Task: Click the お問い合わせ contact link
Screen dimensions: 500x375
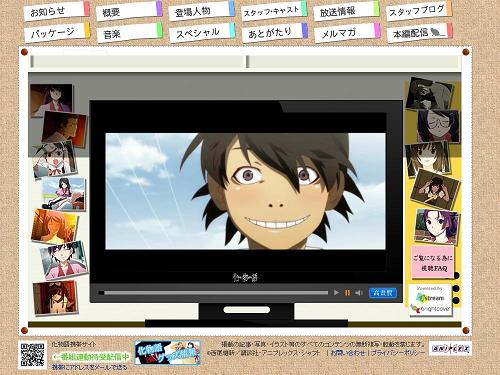Action: click(348, 352)
